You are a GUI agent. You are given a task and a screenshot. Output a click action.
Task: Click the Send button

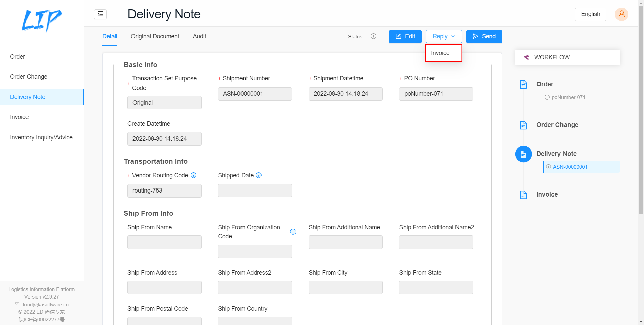pyautogui.click(x=484, y=36)
